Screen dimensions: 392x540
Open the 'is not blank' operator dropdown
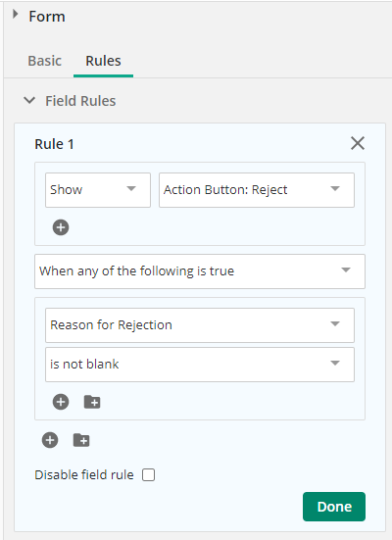200,365
